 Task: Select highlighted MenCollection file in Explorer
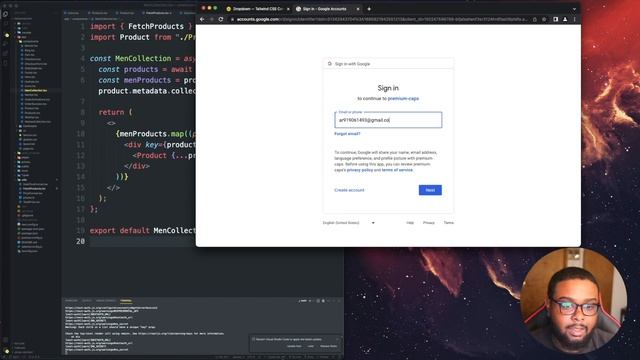36,90
